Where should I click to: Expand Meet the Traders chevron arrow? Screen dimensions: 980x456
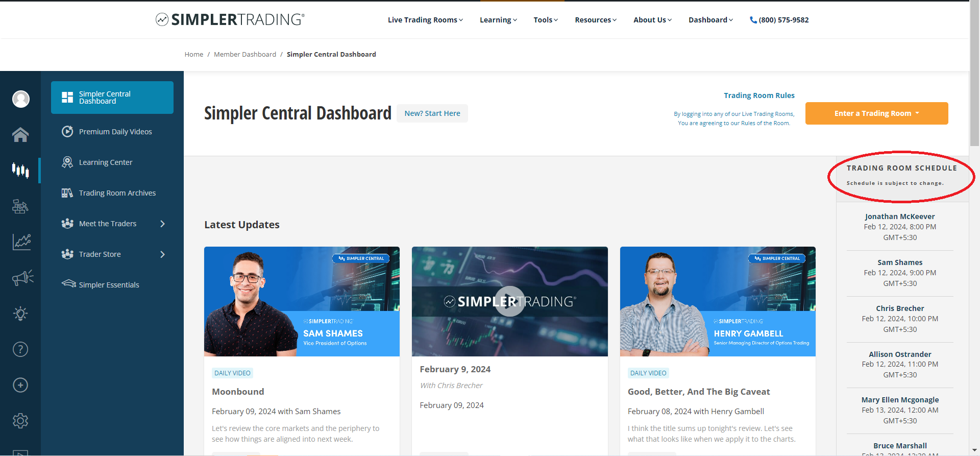coord(163,224)
